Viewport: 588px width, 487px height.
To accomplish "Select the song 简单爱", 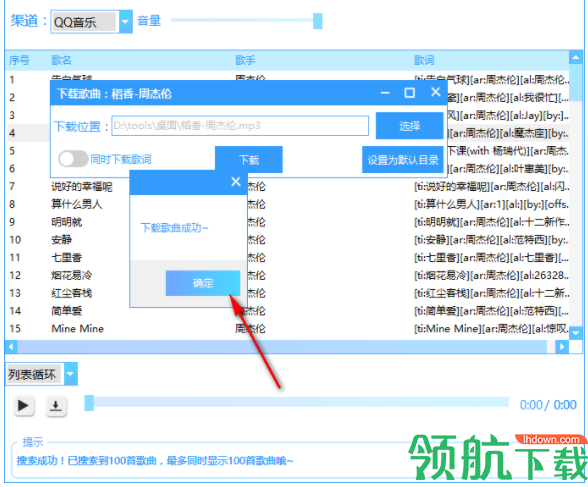I will point(66,311).
